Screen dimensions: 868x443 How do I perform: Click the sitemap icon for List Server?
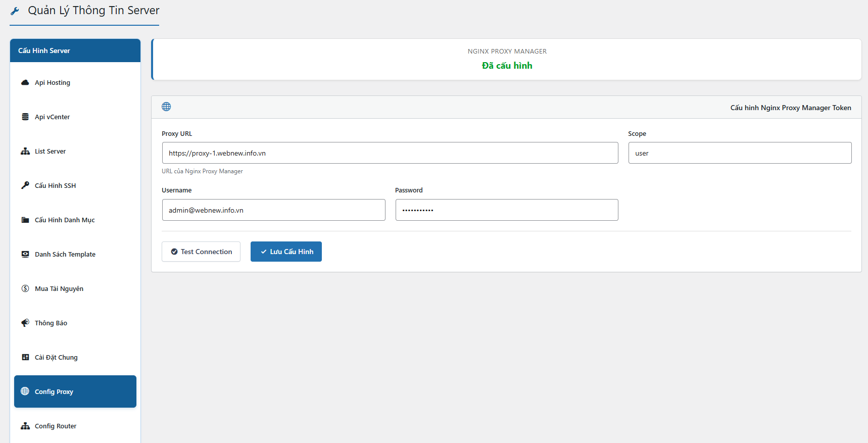coord(25,151)
